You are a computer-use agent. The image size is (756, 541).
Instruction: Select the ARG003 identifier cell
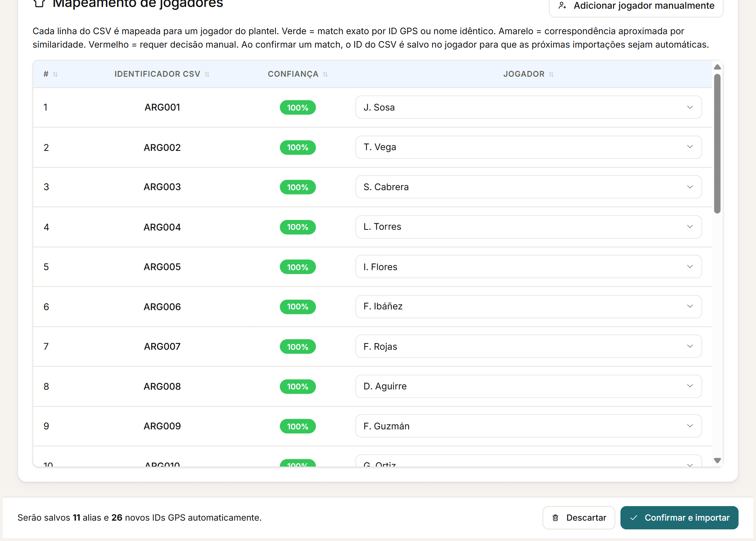[x=162, y=187]
